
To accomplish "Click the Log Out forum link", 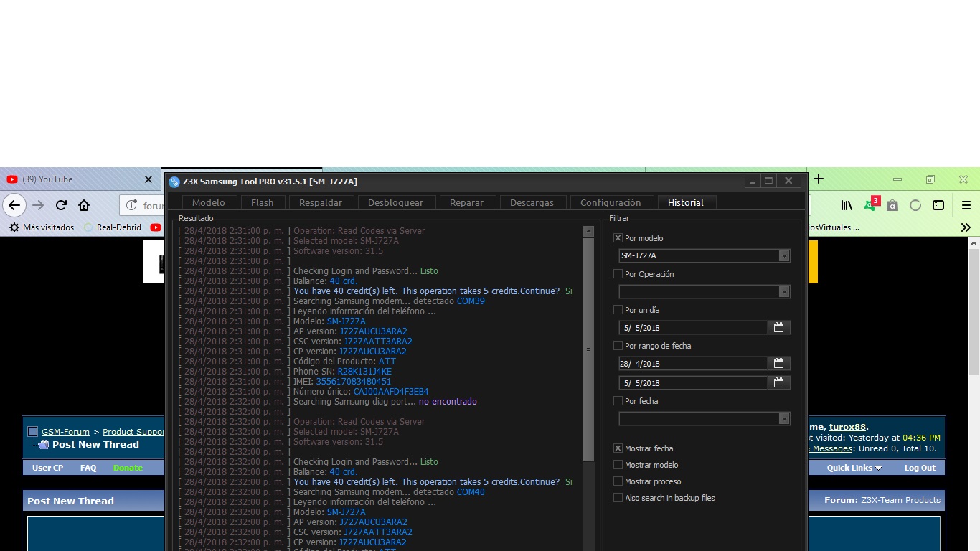I will (920, 468).
